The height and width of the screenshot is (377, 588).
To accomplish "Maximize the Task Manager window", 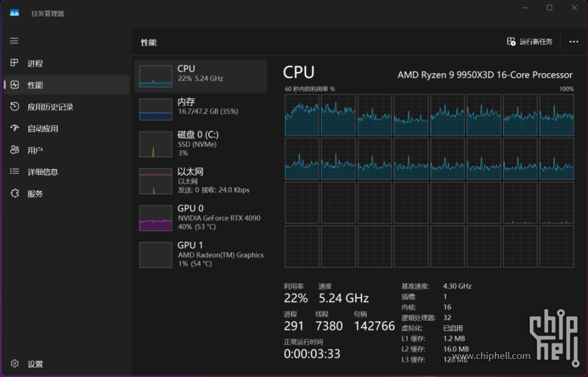I will (x=550, y=7).
